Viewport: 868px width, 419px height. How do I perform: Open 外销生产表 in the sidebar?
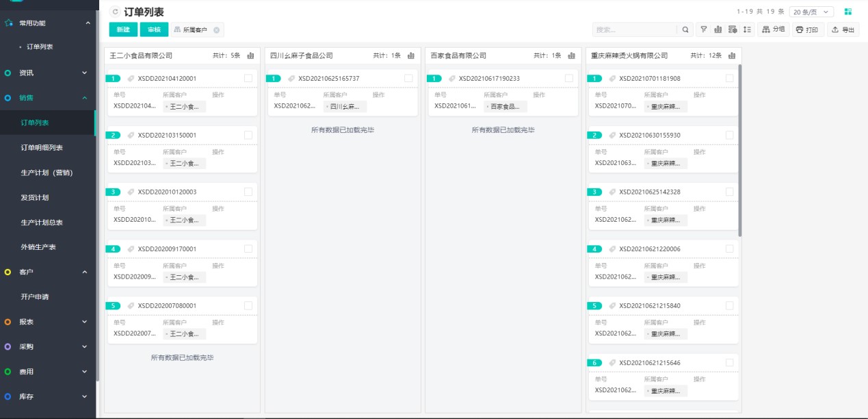click(38, 247)
